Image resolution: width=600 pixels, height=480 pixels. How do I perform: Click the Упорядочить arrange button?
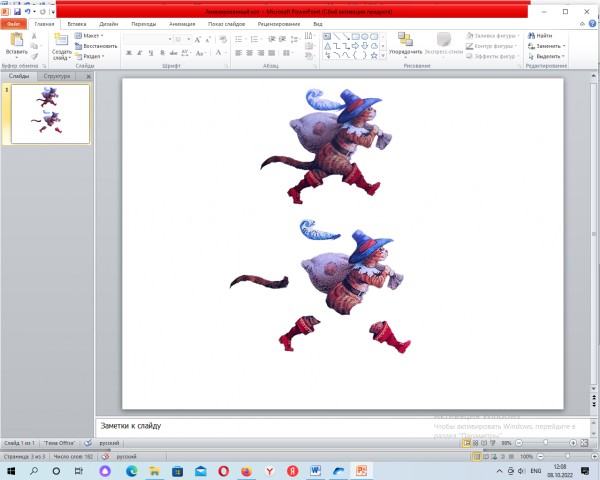coord(405,45)
